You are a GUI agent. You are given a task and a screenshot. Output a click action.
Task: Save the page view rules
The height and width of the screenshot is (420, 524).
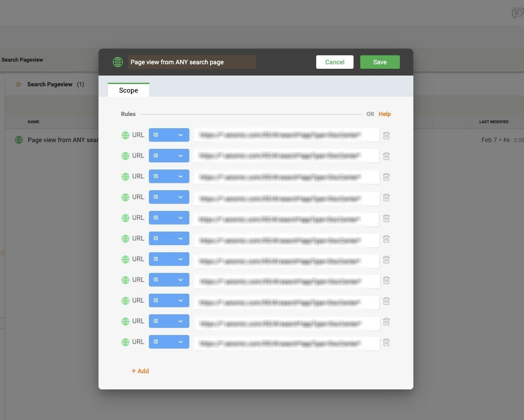(x=380, y=62)
